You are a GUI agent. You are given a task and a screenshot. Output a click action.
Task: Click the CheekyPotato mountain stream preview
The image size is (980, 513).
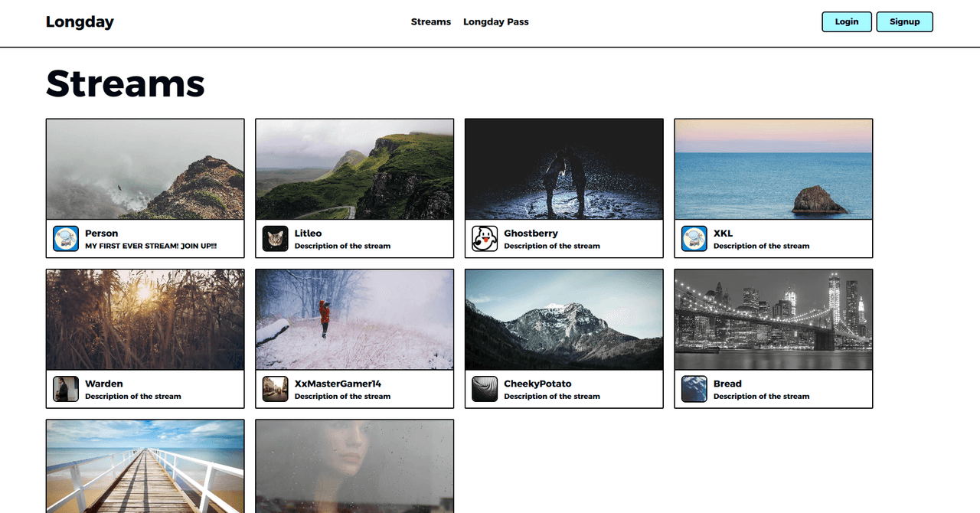pyautogui.click(x=563, y=319)
